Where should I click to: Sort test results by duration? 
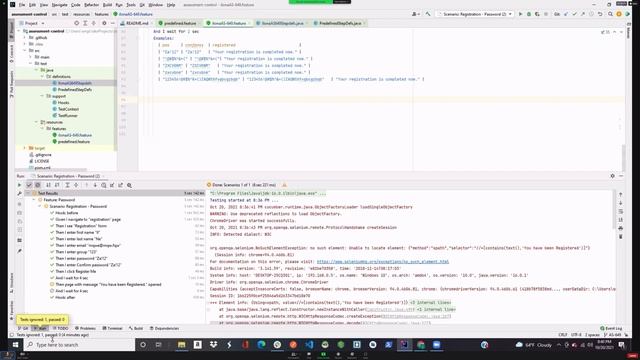click(x=57, y=185)
